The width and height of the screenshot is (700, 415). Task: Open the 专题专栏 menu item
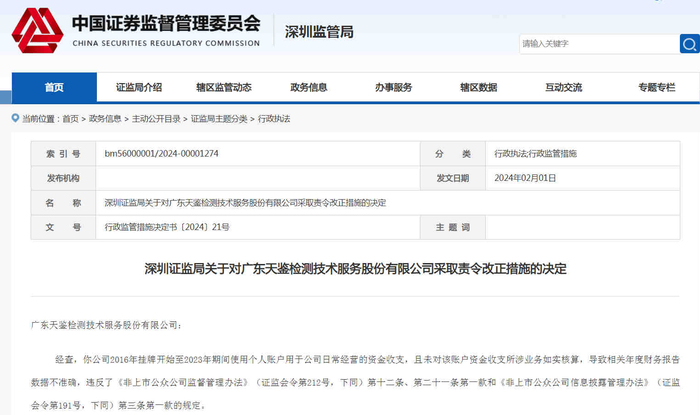(x=656, y=87)
